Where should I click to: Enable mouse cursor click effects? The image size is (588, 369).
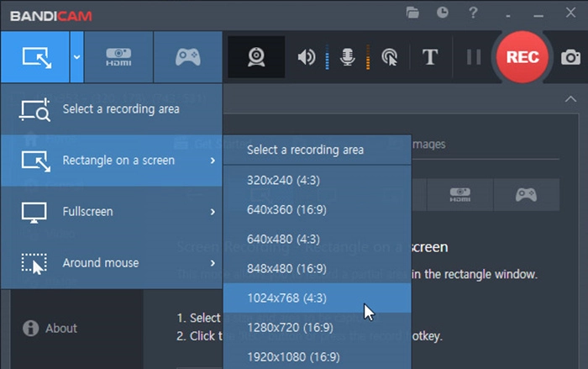[x=389, y=57]
